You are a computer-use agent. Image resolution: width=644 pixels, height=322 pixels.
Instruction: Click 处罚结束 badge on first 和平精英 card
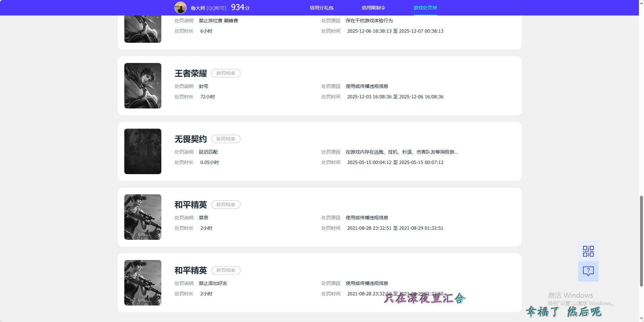pyautogui.click(x=226, y=204)
